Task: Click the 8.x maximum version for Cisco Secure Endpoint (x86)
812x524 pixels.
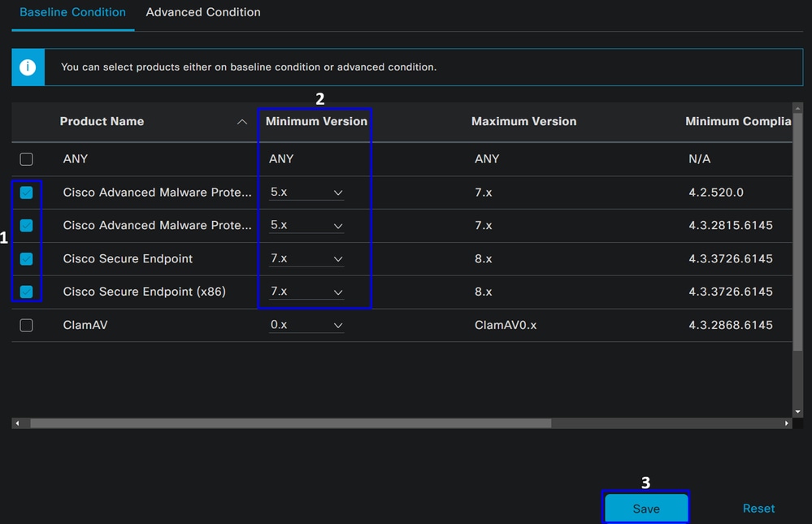Action: point(483,292)
